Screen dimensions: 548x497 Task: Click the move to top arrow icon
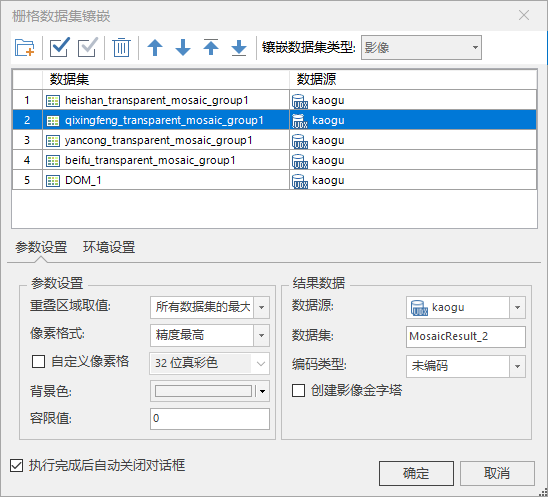pos(211,47)
